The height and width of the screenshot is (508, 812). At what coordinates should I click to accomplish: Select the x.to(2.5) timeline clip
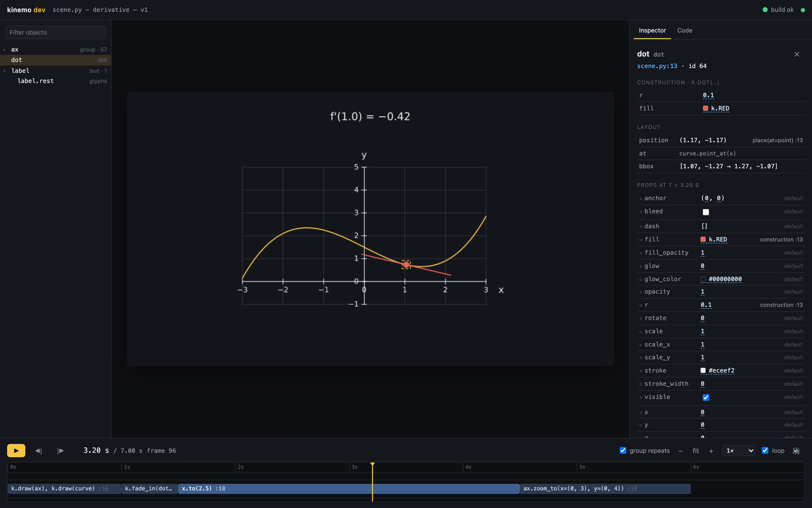coord(349,489)
